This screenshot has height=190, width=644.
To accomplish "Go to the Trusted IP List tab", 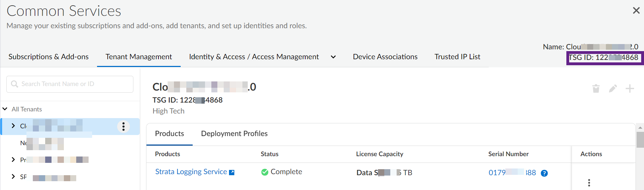I will (x=457, y=57).
